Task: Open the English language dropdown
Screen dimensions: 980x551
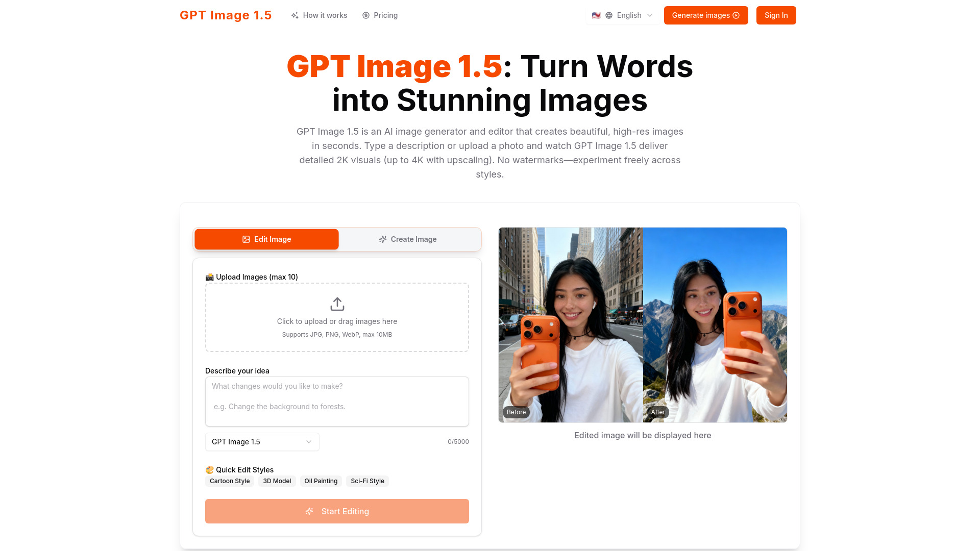Action: [629, 15]
